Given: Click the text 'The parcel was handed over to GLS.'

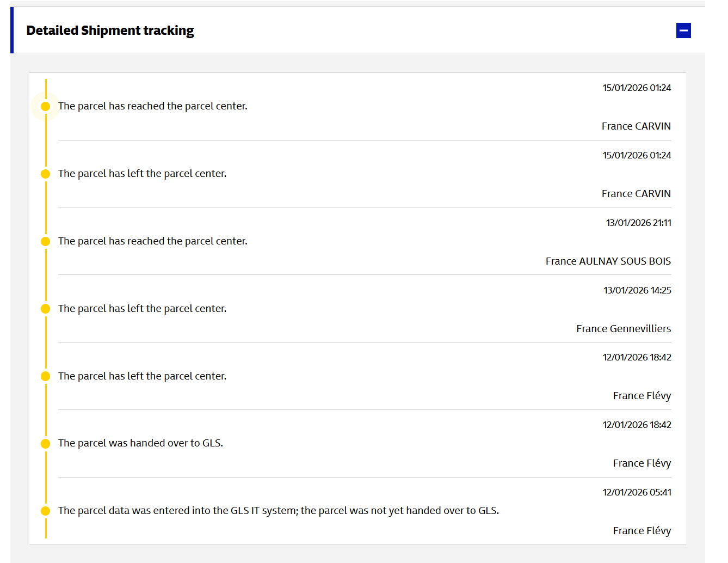Looking at the screenshot, I should pos(140,443).
